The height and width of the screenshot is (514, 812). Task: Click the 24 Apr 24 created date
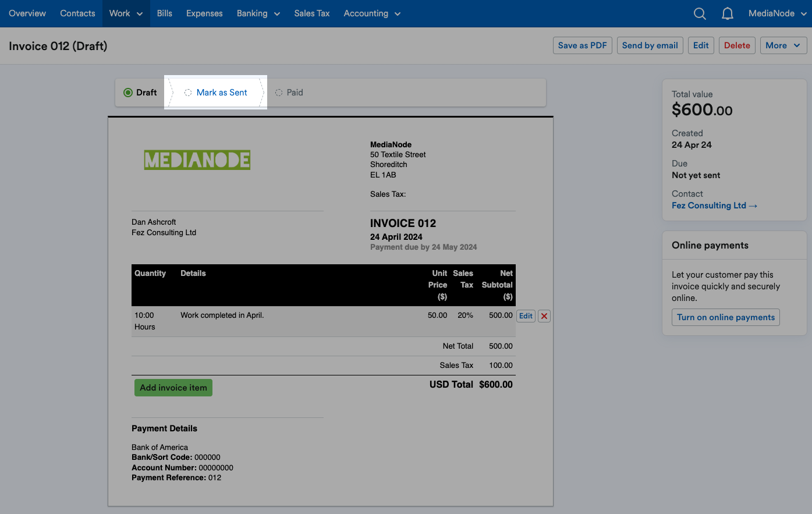pyautogui.click(x=692, y=145)
